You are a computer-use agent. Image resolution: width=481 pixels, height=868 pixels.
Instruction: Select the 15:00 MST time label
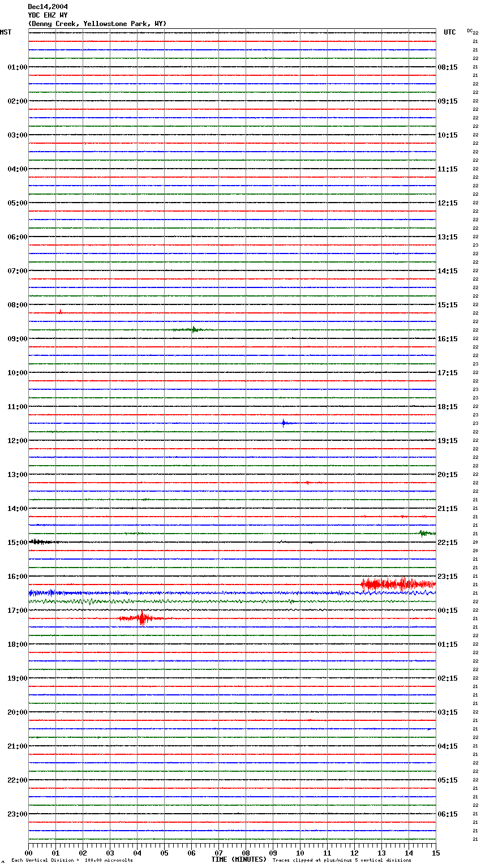click(x=18, y=543)
